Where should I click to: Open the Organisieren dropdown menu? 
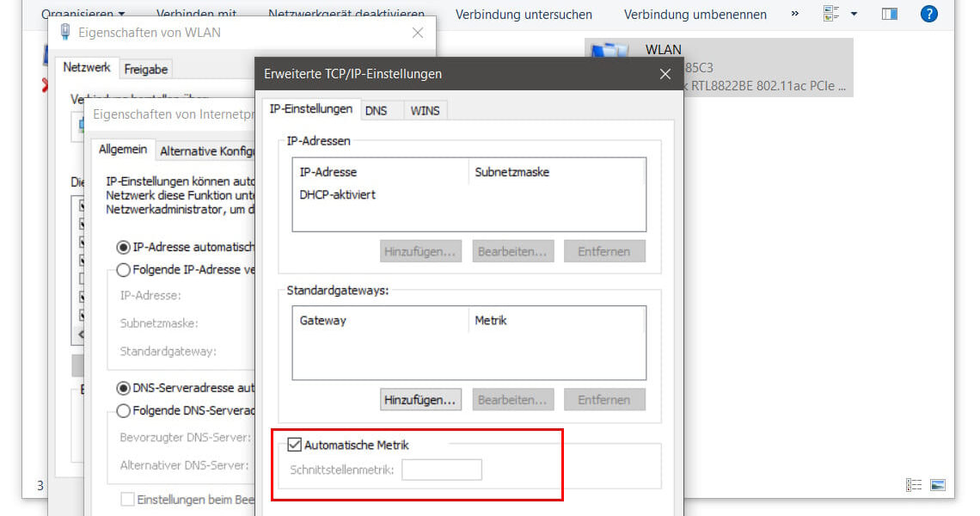point(83,13)
